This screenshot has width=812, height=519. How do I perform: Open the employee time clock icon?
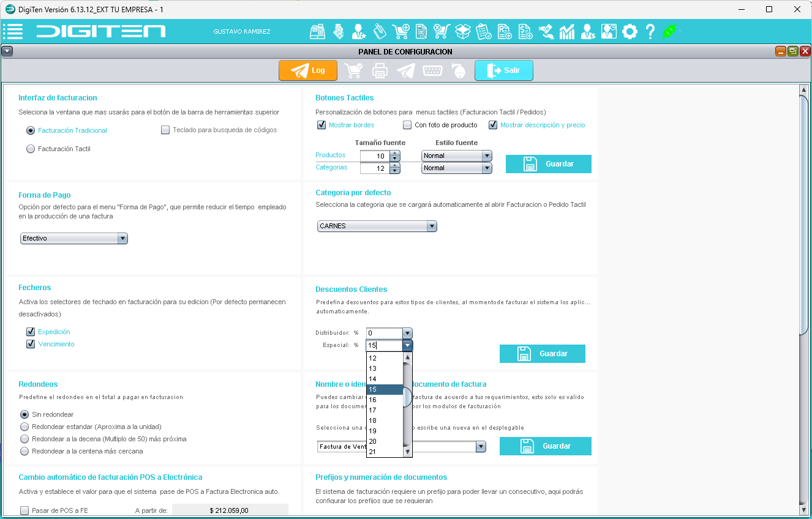pyautogui.click(x=609, y=31)
